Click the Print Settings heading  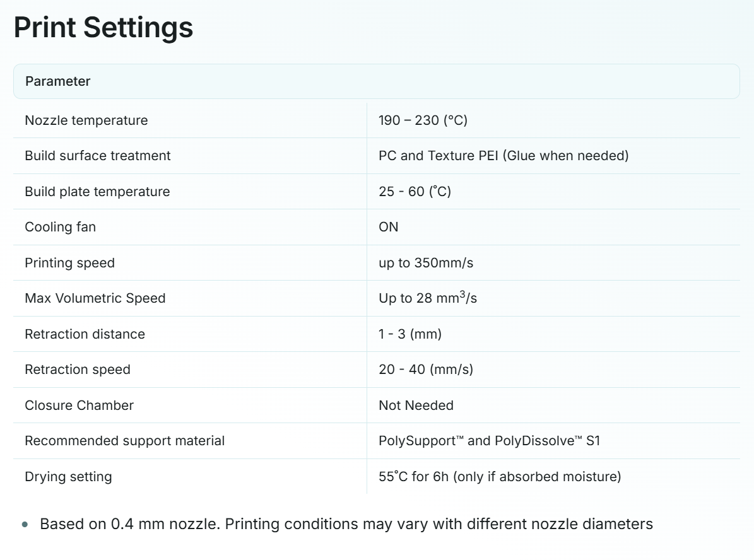pyautogui.click(x=103, y=28)
